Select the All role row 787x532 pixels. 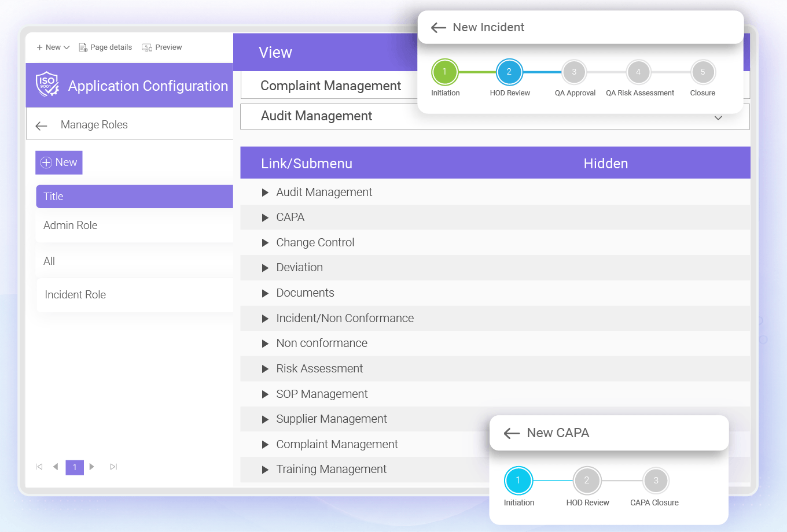pos(134,261)
